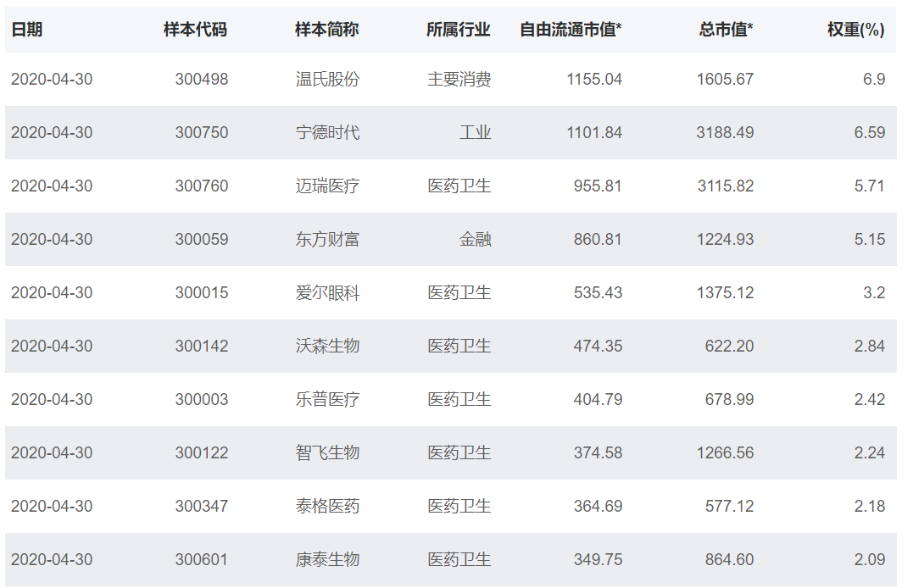913x588 pixels.
Task: Select stock code 300601
Action: click(x=202, y=560)
